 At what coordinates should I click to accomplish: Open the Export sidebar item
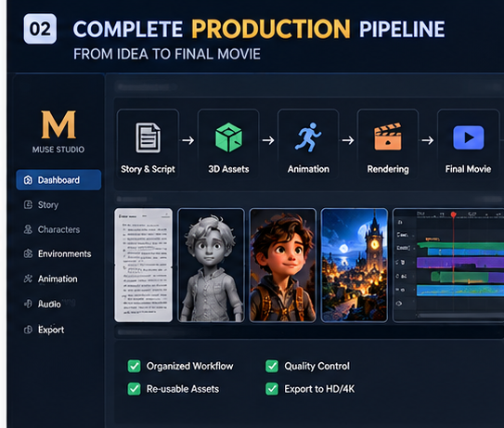point(45,330)
